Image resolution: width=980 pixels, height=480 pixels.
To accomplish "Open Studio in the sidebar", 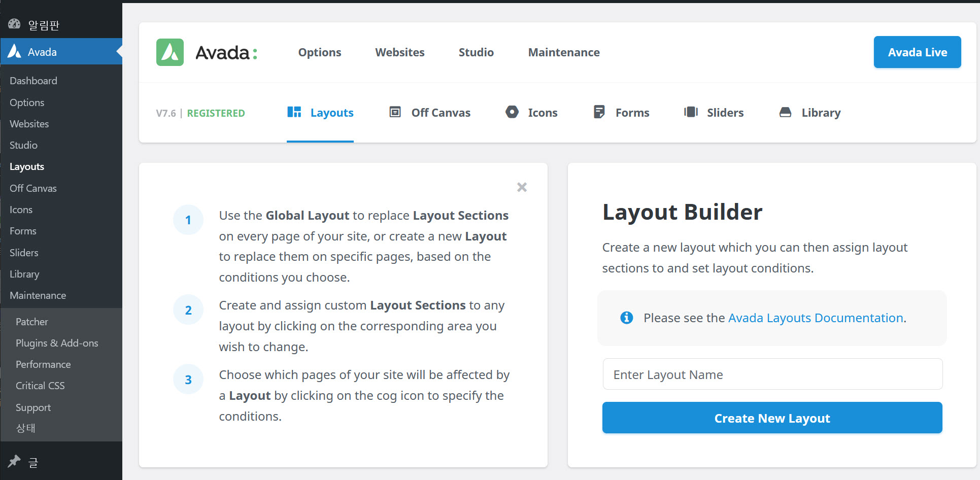I will pos(23,145).
